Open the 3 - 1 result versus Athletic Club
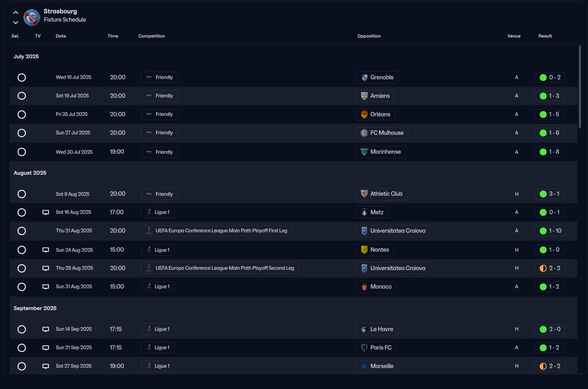Image resolution: width=588 pixels, height=389 pixels. [549, 194]
